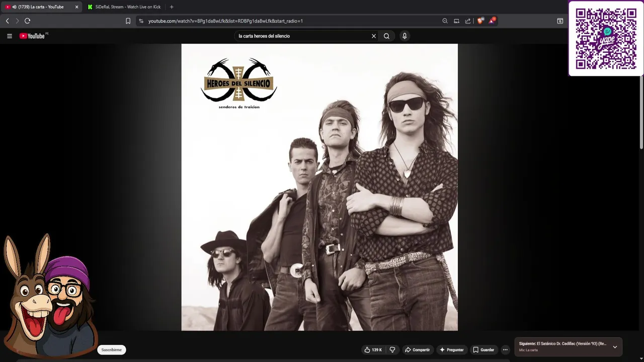Click the address bar URL

(225, 21)
